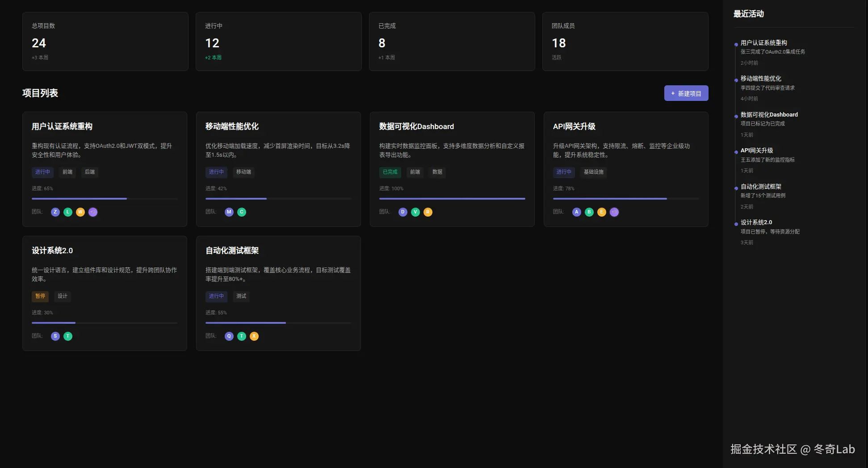Open activity 新增了15个测试用例
This screenshot has height=468, width=868.
[763, 196]
